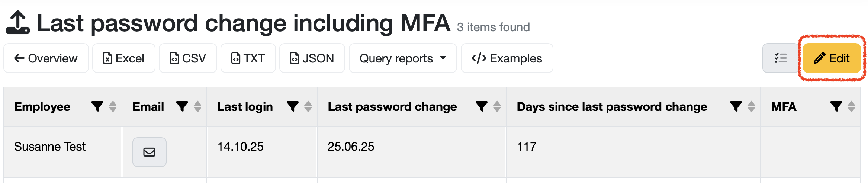Click the envelope email icon for Susanne Test
Image resolution: width=868 pixels, height=183 pixels.
click(x=149, y=152)
